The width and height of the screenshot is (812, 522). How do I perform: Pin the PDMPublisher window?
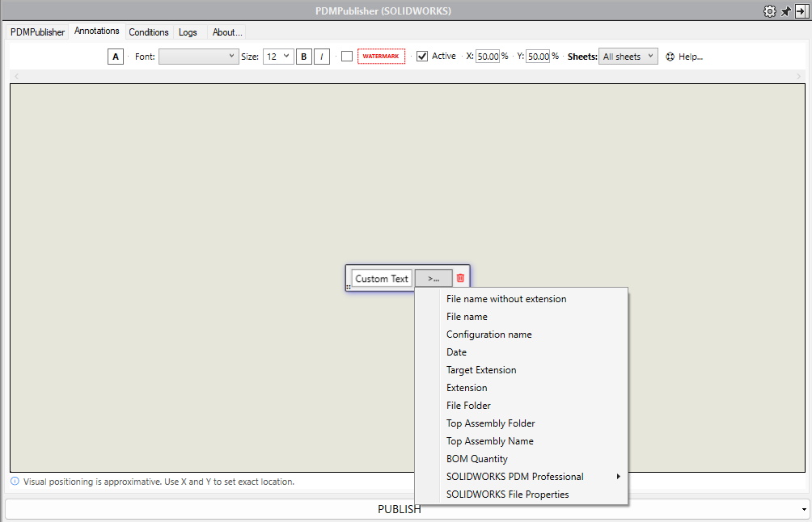[x=785, y=11]
